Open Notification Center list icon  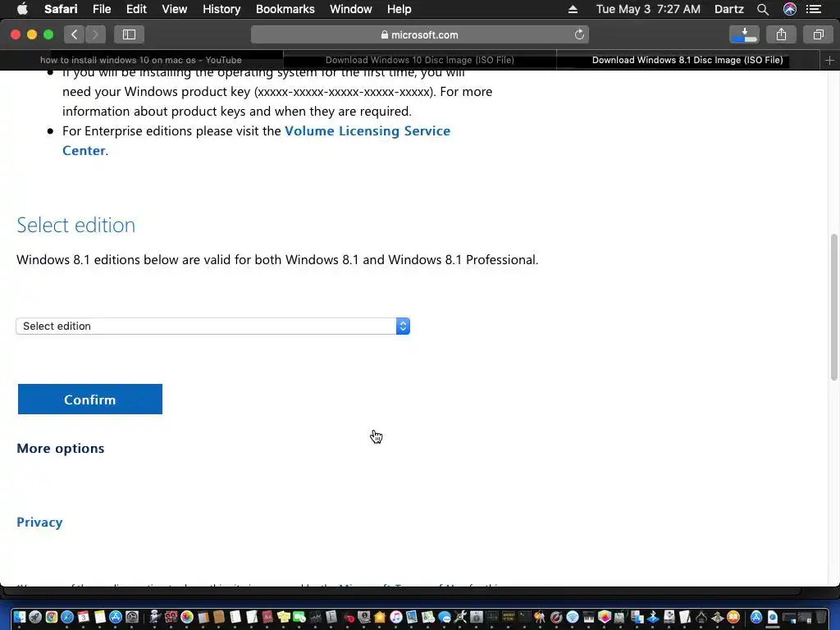(814, 9)
